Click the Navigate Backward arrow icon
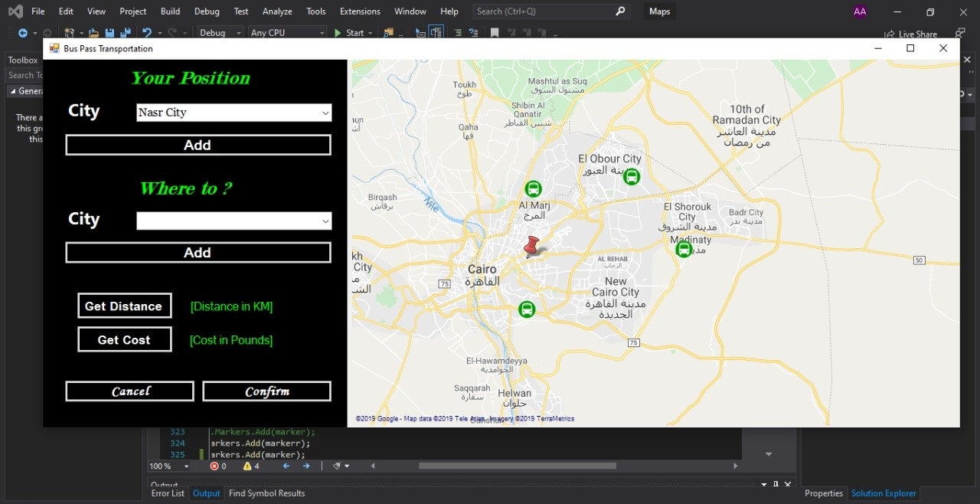This screenshot has height=504, width=980. (x=23, y=32)
